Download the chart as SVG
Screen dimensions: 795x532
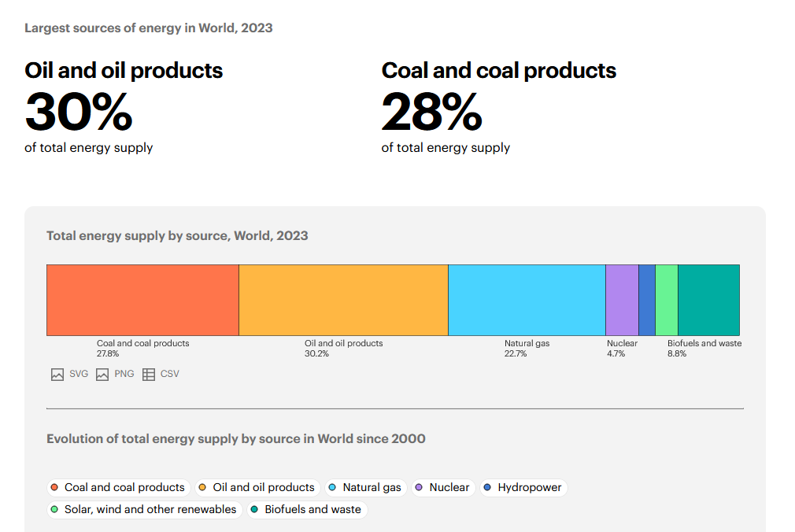pos(78,374)
